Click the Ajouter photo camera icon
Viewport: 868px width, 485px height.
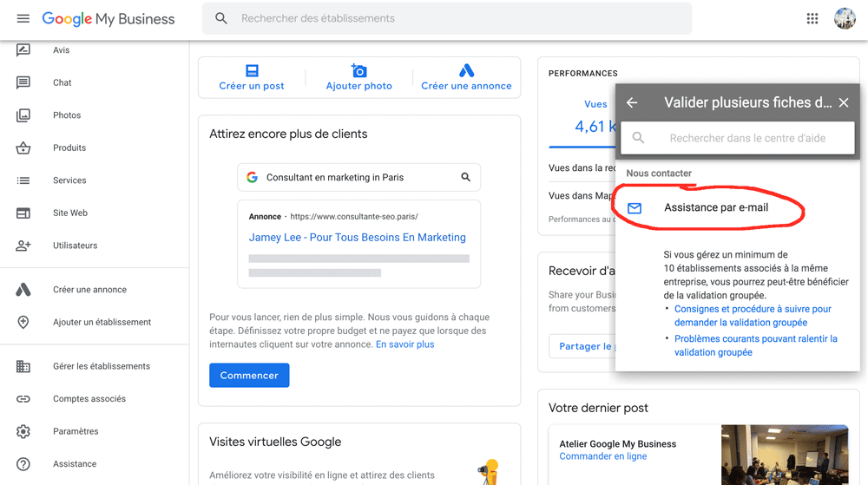coord(358,70)
